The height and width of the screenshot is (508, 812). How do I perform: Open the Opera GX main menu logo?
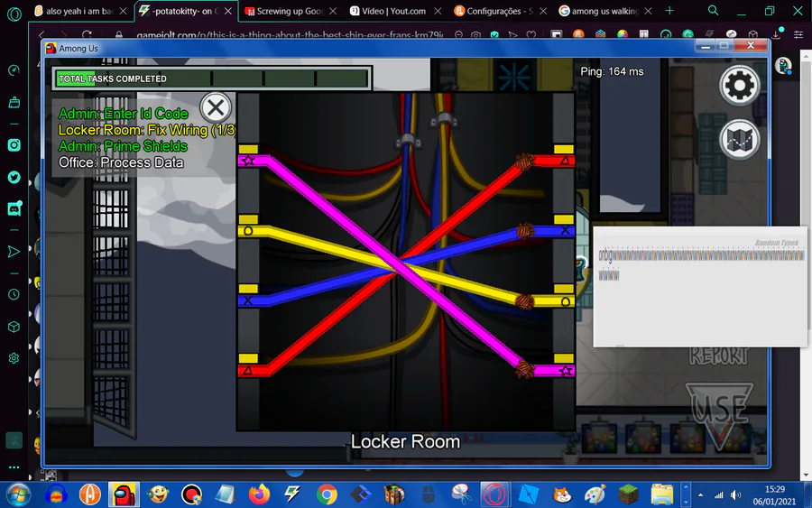(x=14, y=14)
